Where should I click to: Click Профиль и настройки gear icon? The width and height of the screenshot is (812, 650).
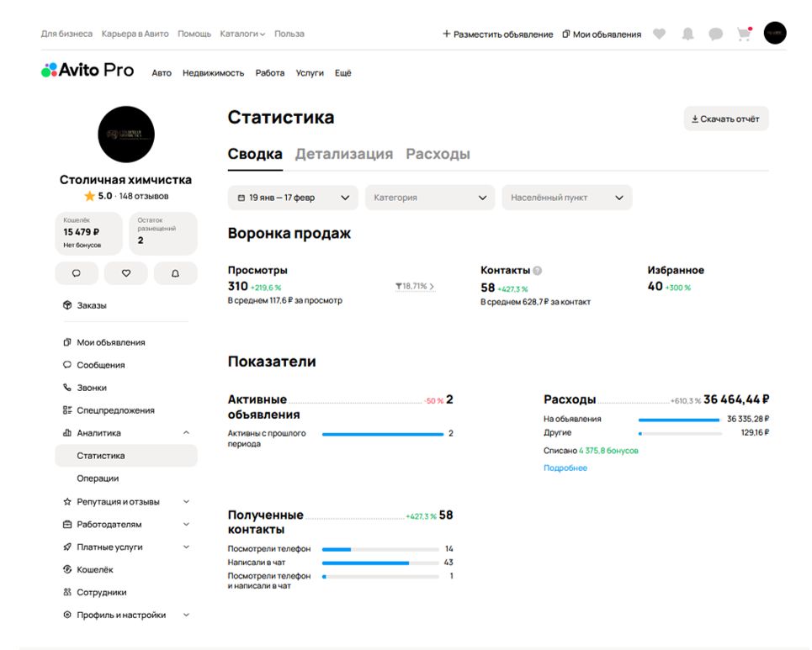[x=67, y=615]
